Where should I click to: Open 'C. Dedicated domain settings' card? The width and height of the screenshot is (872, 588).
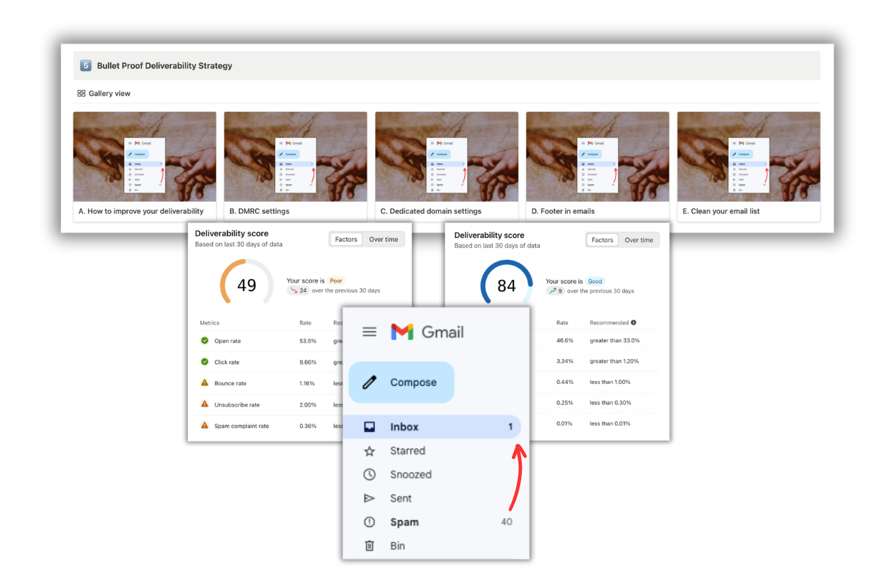coord(447,166)
